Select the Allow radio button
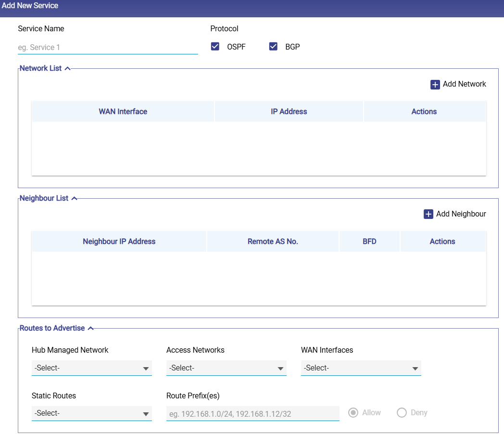 353,413
